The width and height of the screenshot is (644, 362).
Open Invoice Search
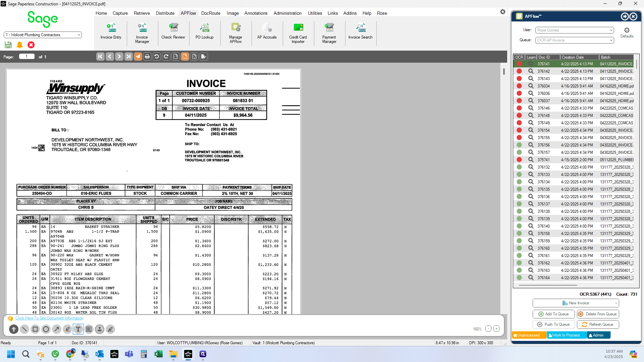tap(360, 32)
